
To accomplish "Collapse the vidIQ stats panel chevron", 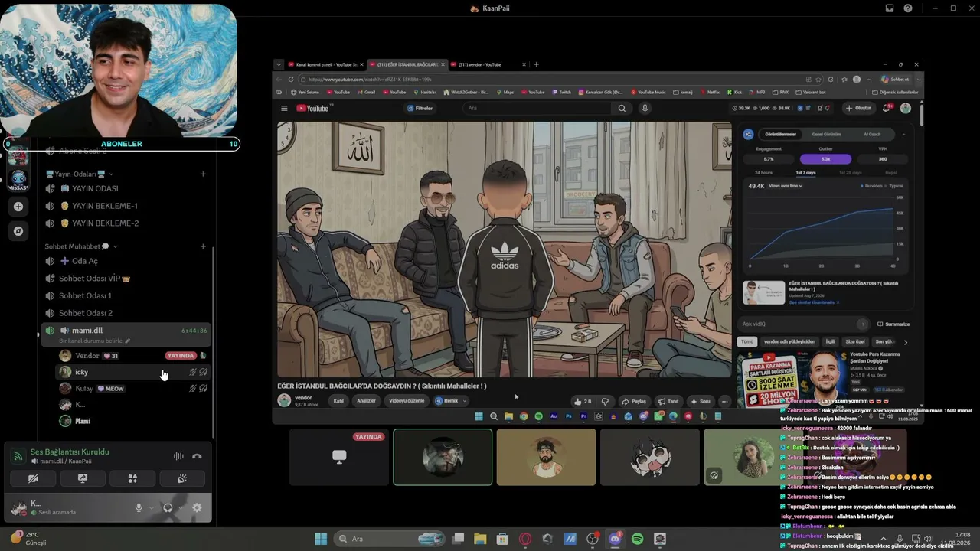I will 903,135.
